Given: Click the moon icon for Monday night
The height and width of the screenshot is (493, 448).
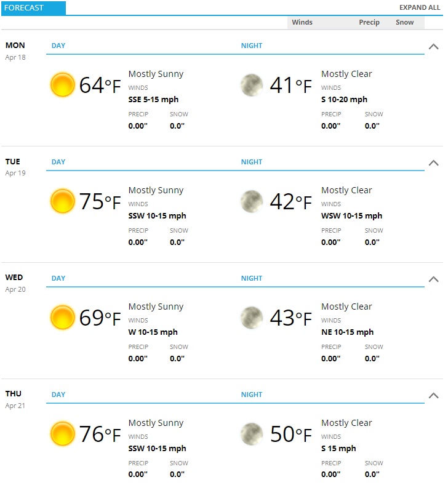Looking at the screenshot, I should [252, 85].
